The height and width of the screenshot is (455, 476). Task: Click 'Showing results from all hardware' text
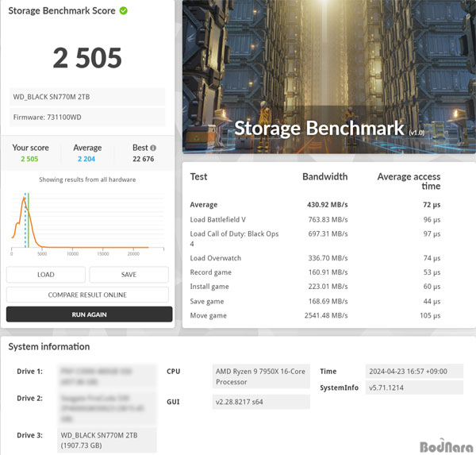87,179
